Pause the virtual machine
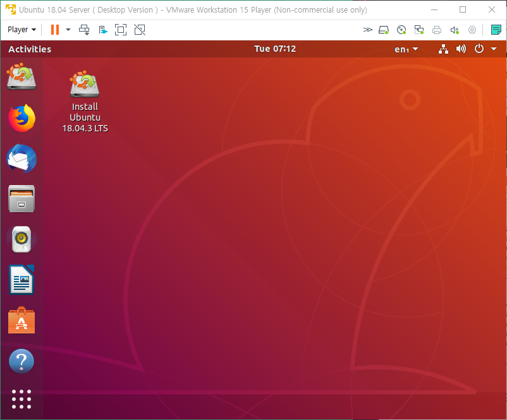This screenshot has width=507, height=420. coord(55,30)
